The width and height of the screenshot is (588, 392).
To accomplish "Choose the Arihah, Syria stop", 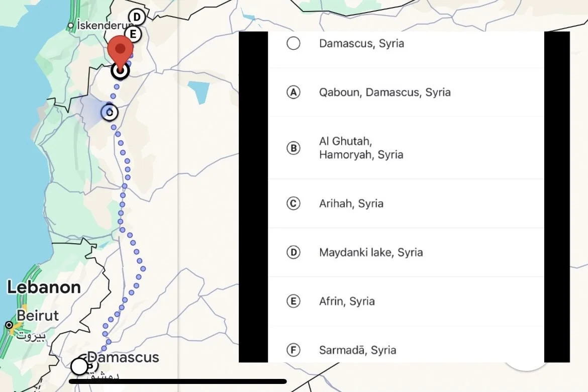I will click(x=406, y=204).
